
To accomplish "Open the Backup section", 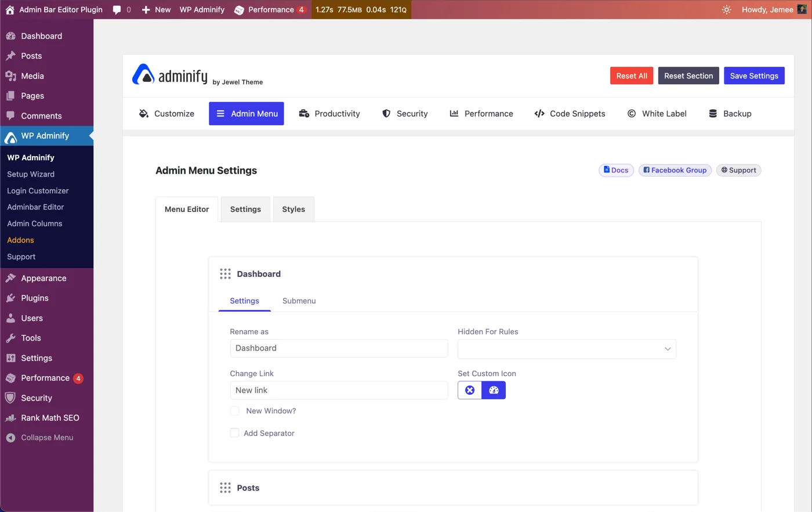I will coord(730,113).
